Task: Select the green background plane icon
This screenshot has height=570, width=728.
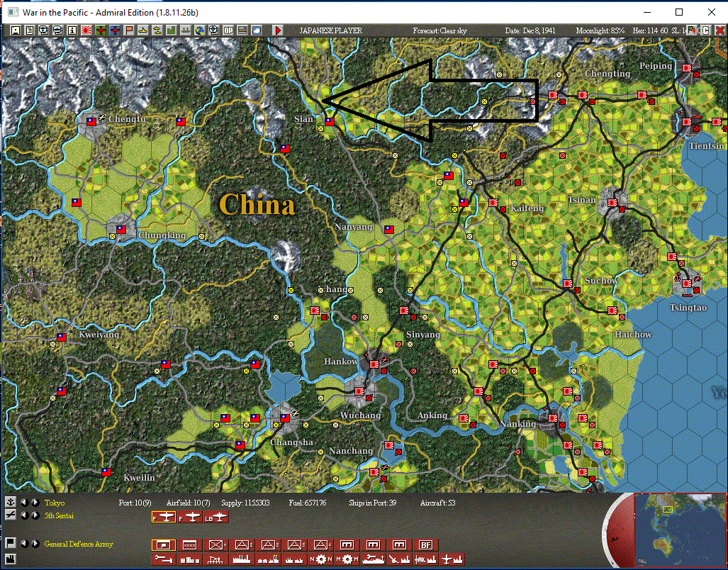Action: coord(101,30)
